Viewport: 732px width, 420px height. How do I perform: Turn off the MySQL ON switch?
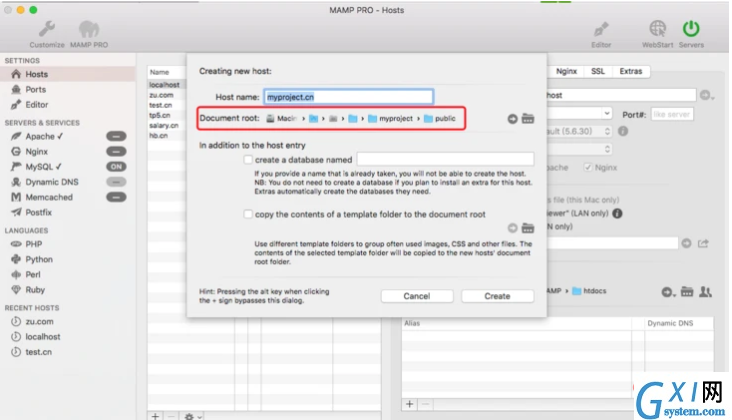point(116,167)
